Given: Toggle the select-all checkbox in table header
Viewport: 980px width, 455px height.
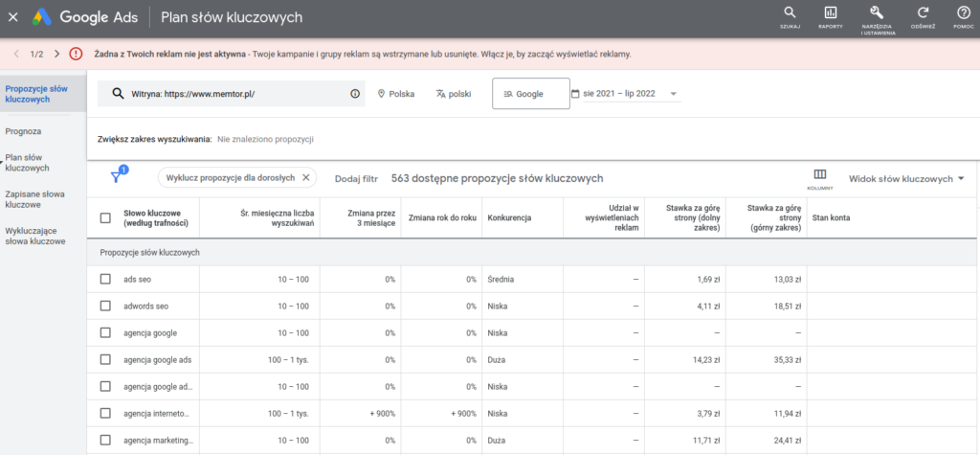Looking at the screenshot, I should click(105, 217).
